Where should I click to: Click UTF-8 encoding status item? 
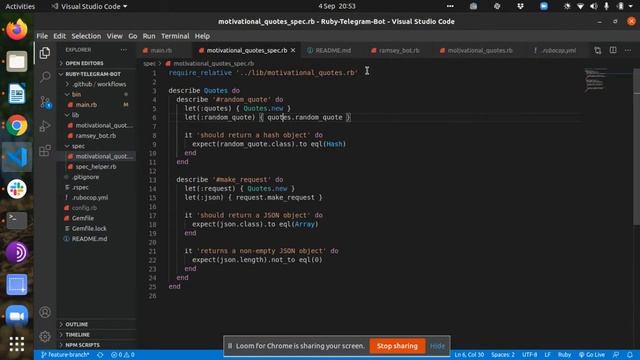pos(529,355)
